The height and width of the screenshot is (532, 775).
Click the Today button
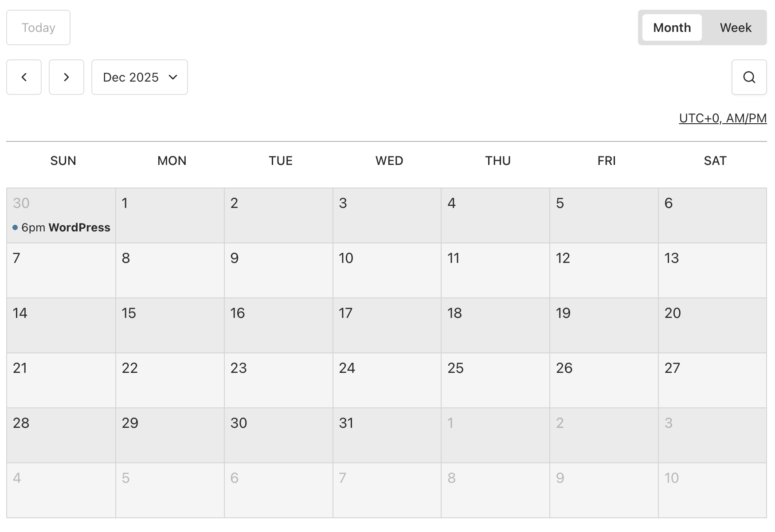38,27
